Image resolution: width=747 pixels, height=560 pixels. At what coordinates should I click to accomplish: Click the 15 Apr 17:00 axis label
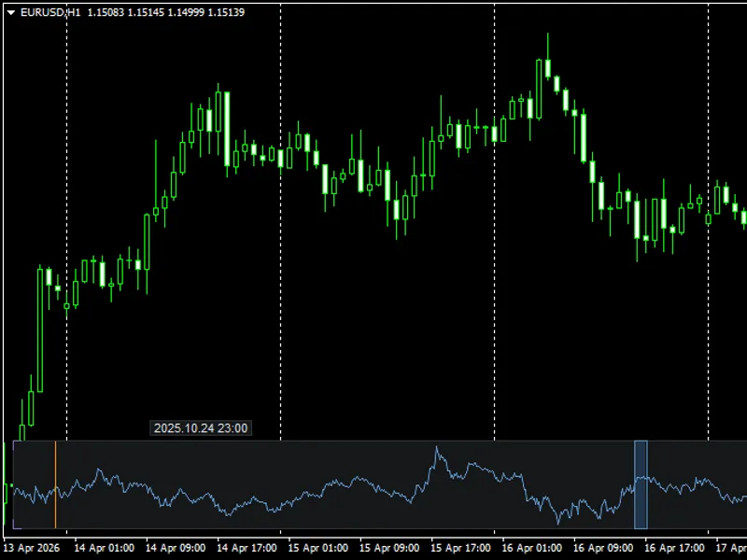click(x=460, y=548)
